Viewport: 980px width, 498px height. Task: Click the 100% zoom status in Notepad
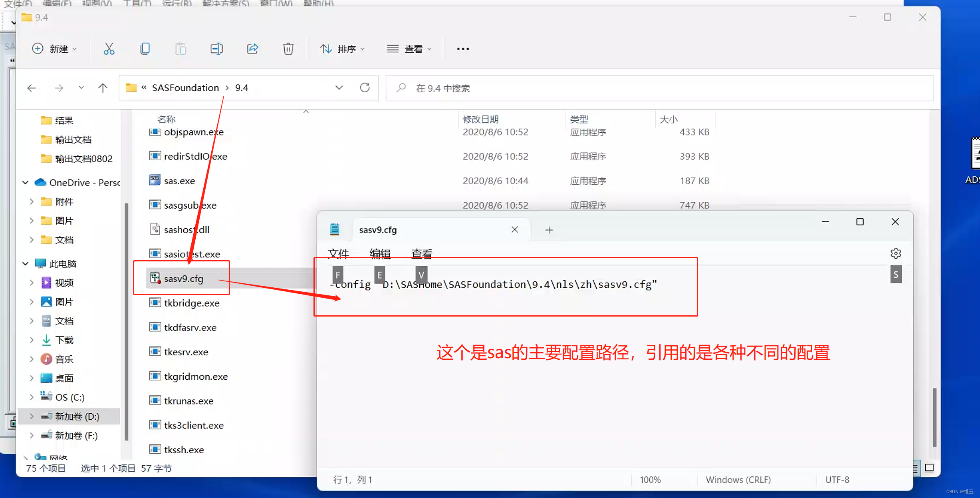[x=650, y=480]
